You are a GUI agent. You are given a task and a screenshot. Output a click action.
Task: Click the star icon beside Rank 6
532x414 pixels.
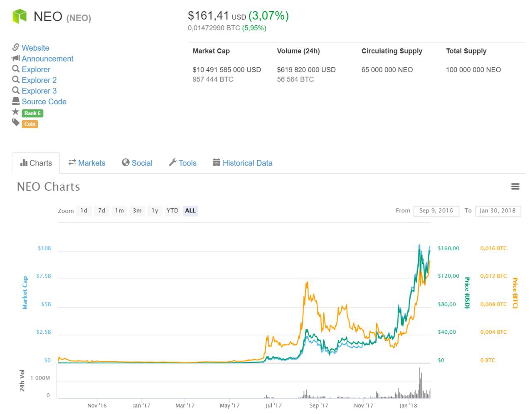pyautogui.click(x=16, y=112)
